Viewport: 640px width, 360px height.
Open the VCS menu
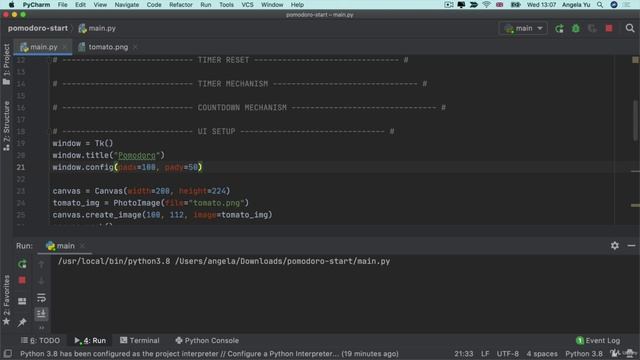pyautogui.click(x=247, y=5)
